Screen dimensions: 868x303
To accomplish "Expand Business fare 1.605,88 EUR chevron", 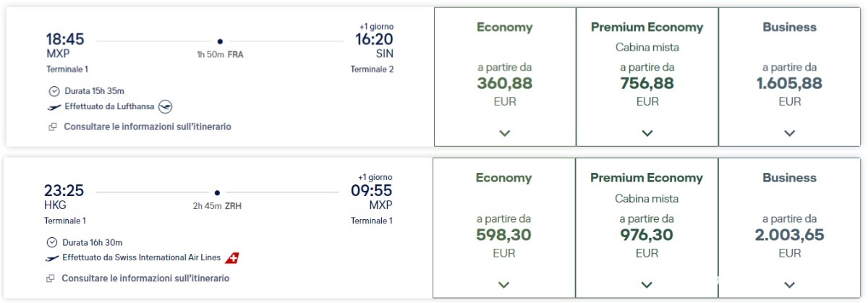I will point(790,133).
